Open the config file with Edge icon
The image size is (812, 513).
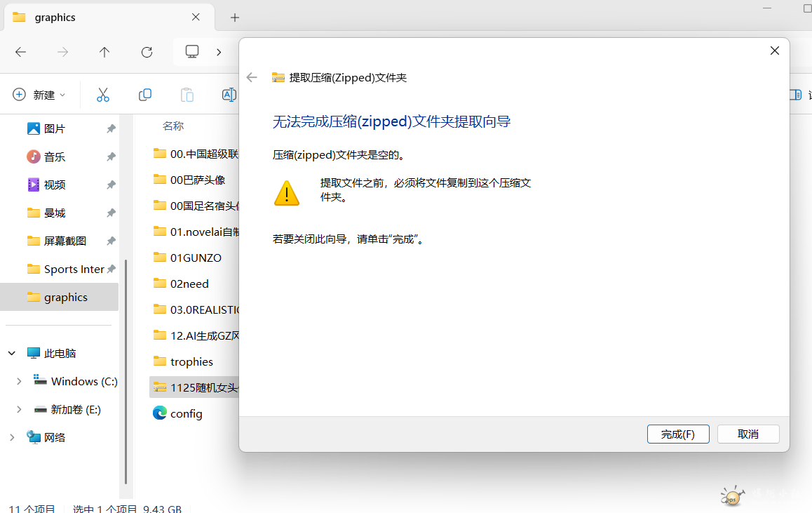186,413
